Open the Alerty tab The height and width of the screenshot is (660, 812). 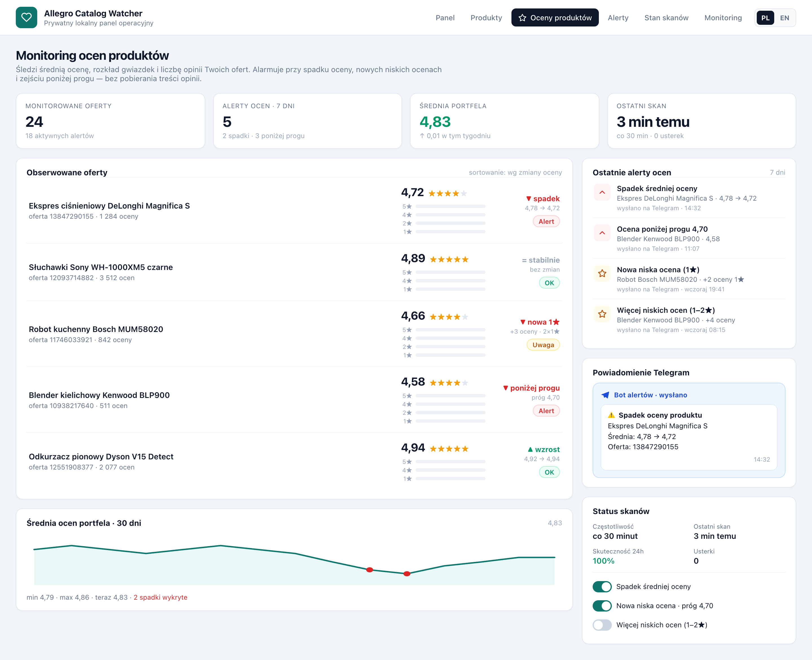618,18
